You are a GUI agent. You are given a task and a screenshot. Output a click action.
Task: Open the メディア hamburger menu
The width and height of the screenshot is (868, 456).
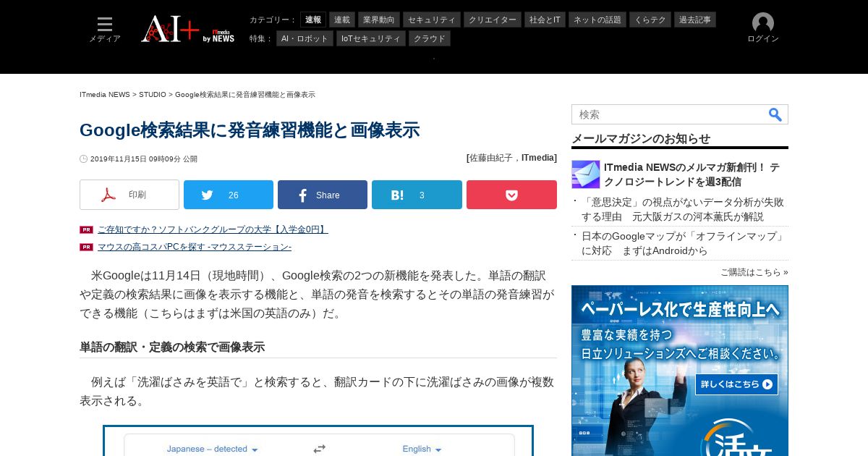(x=105, y=30)
